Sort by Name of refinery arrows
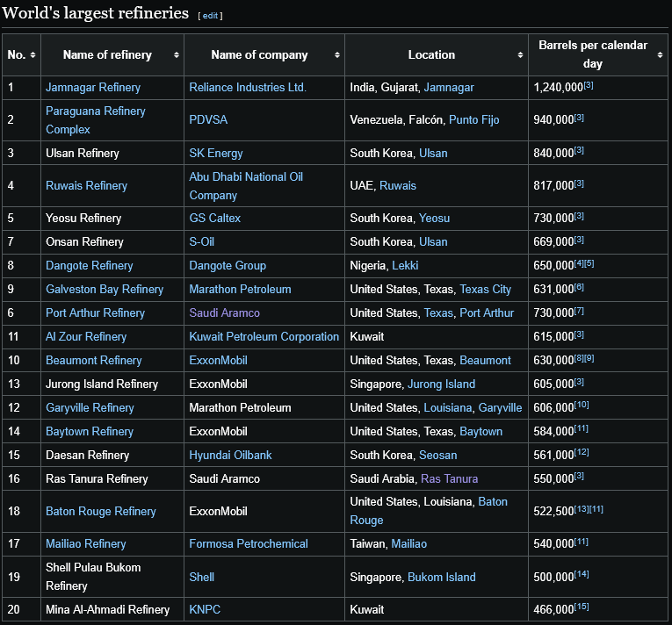Screen dimensions: 672x625 (177, 54)
